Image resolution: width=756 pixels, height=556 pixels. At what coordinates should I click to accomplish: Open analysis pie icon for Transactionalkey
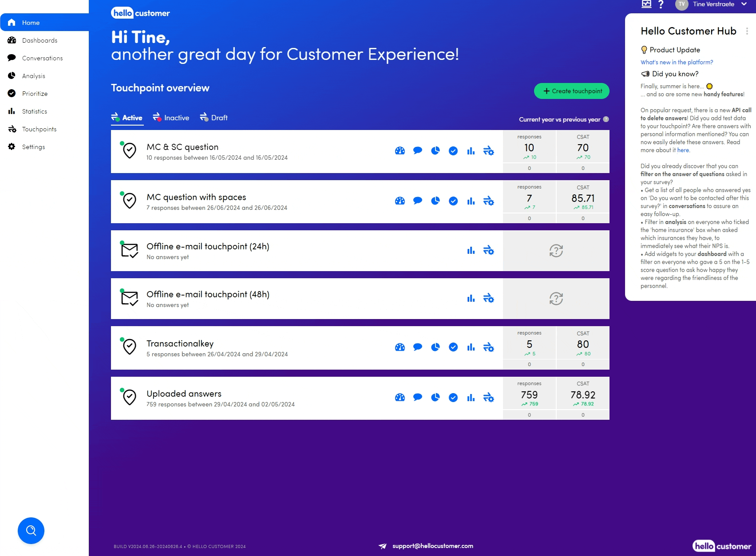pyautogui.click(x=435, y=347)
